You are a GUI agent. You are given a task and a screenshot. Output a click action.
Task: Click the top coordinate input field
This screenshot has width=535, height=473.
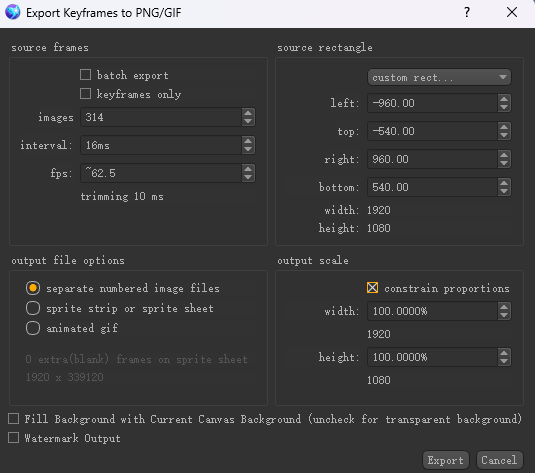(432, 131)
